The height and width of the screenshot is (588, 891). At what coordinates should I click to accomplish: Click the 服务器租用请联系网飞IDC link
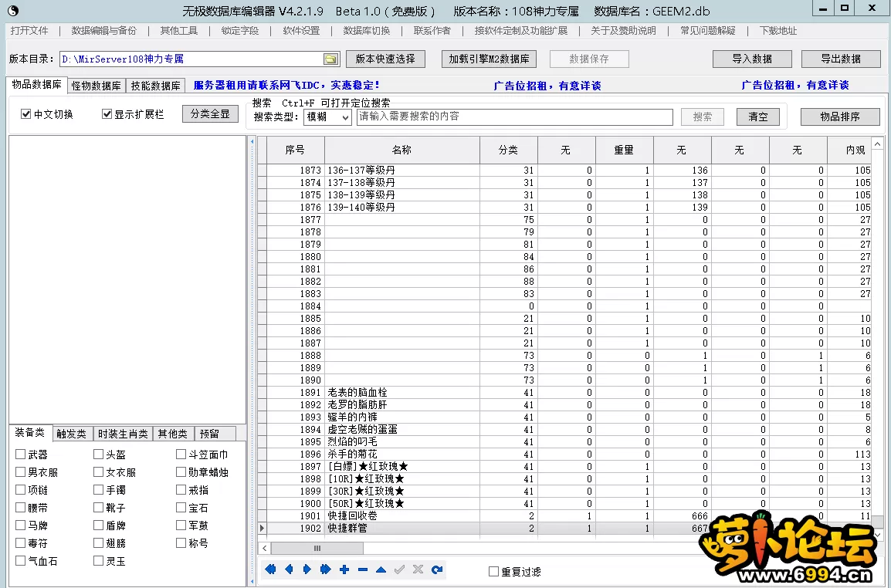286,85
